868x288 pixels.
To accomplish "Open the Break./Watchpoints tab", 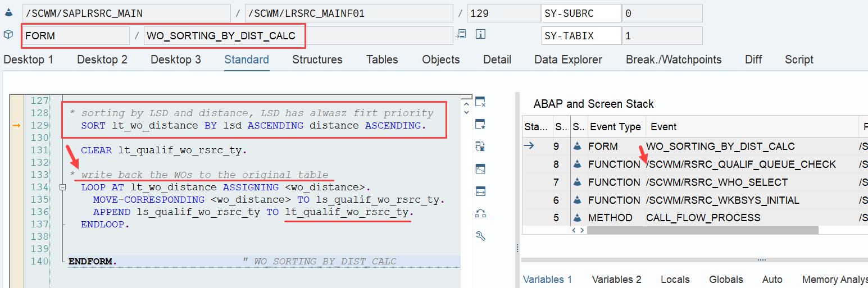I will tap(674, 60).
